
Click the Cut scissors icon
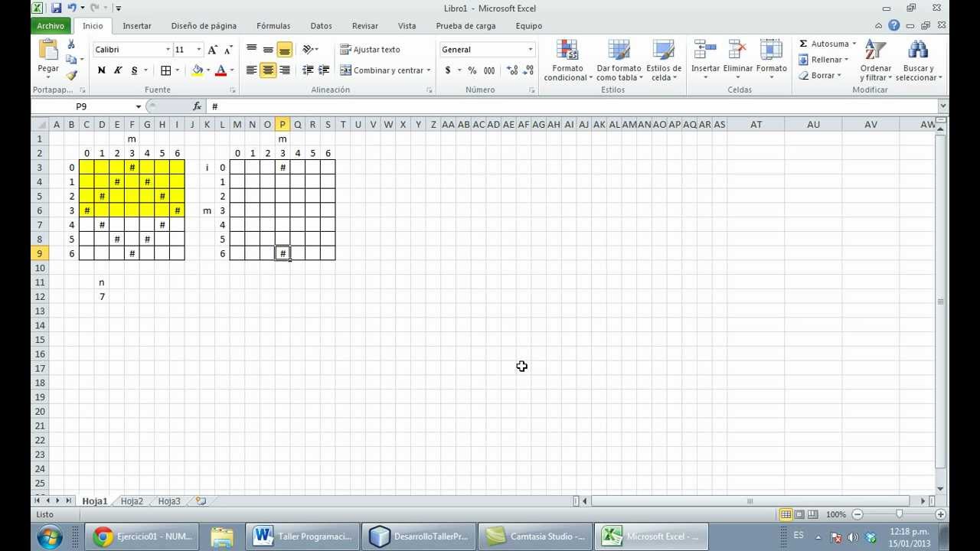[x=71, y=44]
